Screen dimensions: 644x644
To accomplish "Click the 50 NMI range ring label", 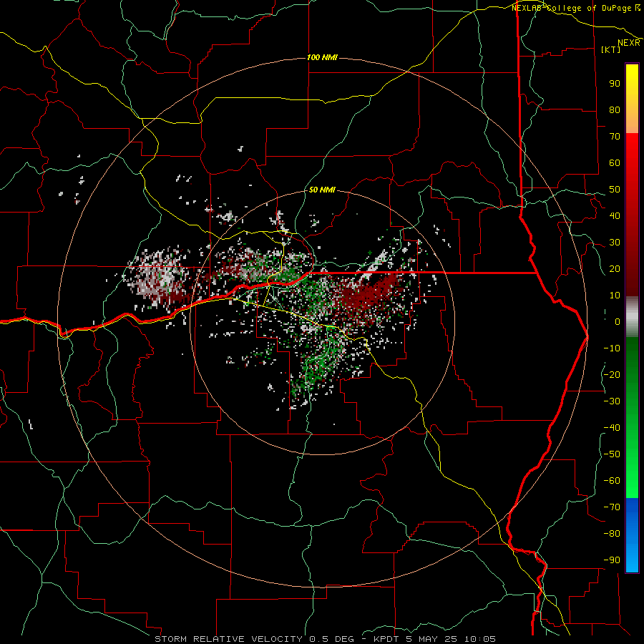I will pyautogui.click(x=322, y=190).
